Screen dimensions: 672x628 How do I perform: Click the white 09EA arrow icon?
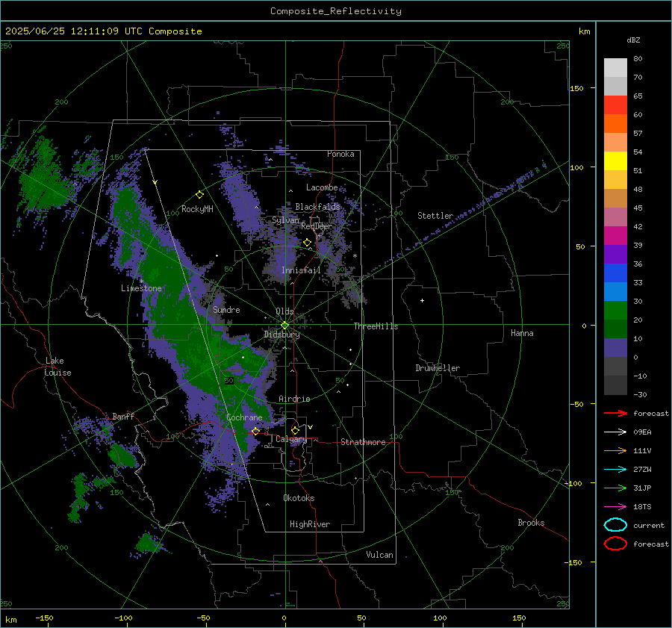[x=615, y=432]
